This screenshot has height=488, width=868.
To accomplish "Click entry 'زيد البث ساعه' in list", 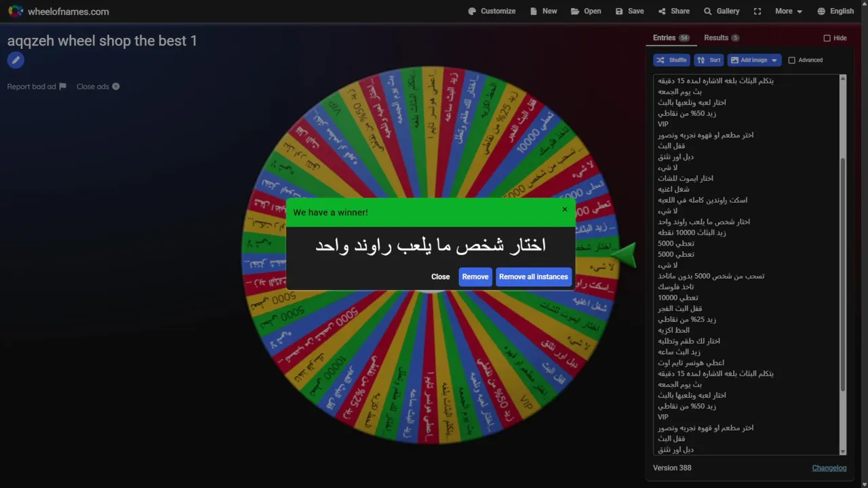I will [679, 352].
